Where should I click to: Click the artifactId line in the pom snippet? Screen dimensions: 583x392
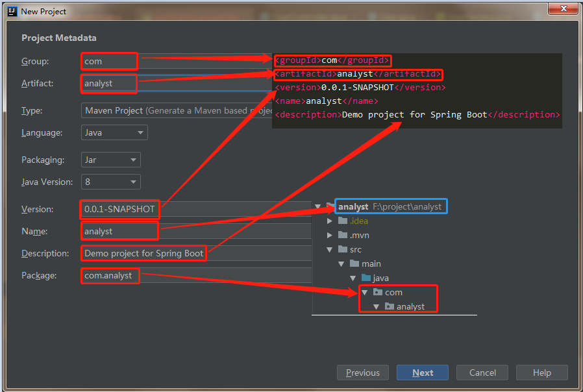pyautogui.click(x=358, y=74)
